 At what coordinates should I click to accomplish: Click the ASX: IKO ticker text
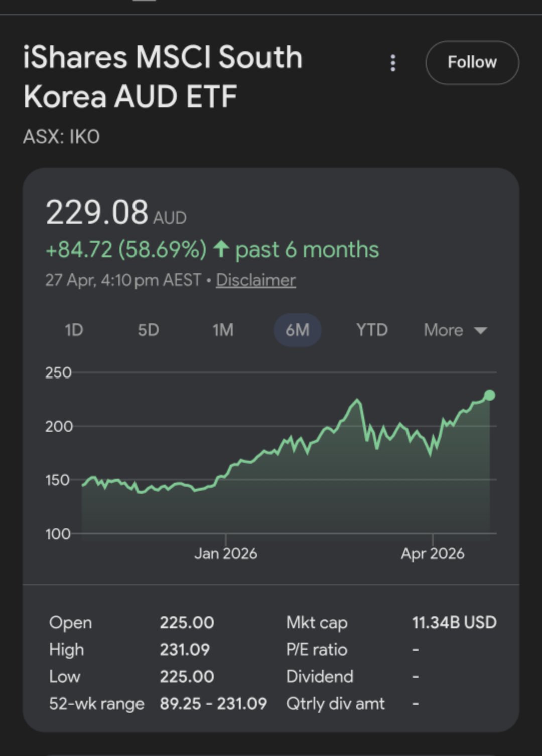coord(61,137)
